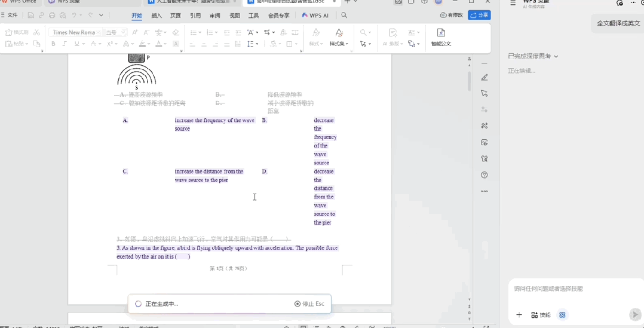
Task: Click the help question mark in right sidebar
Action: pos(484,175)
